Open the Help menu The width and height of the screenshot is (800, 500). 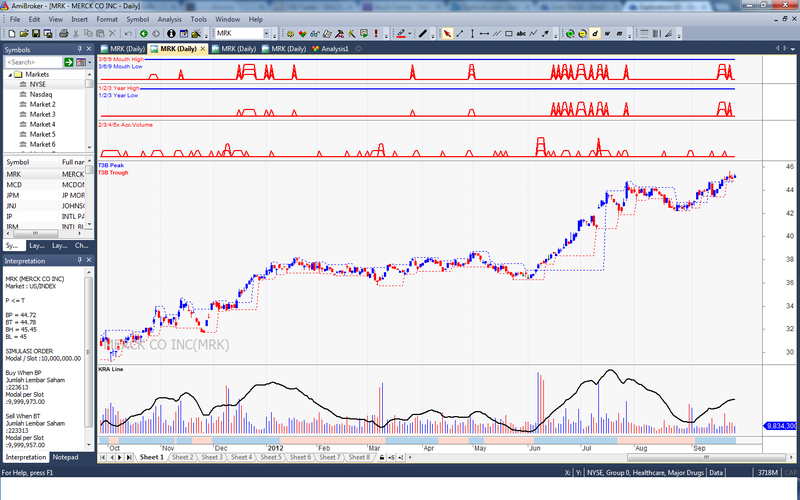256,19
